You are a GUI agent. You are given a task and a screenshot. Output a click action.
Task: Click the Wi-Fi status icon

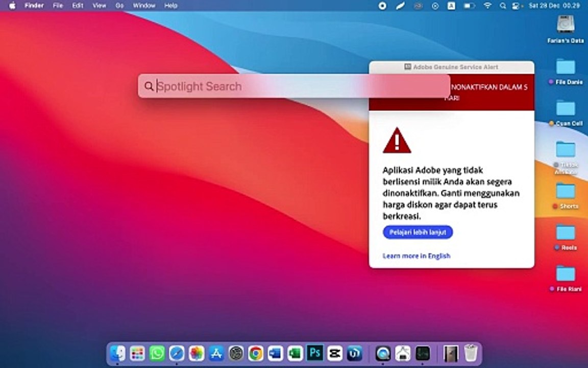(487, 6)
